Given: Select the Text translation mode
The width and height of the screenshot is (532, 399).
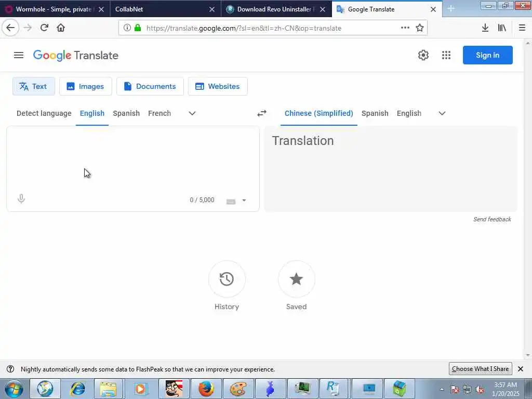Looking at the screenshot, I should 34,86.
